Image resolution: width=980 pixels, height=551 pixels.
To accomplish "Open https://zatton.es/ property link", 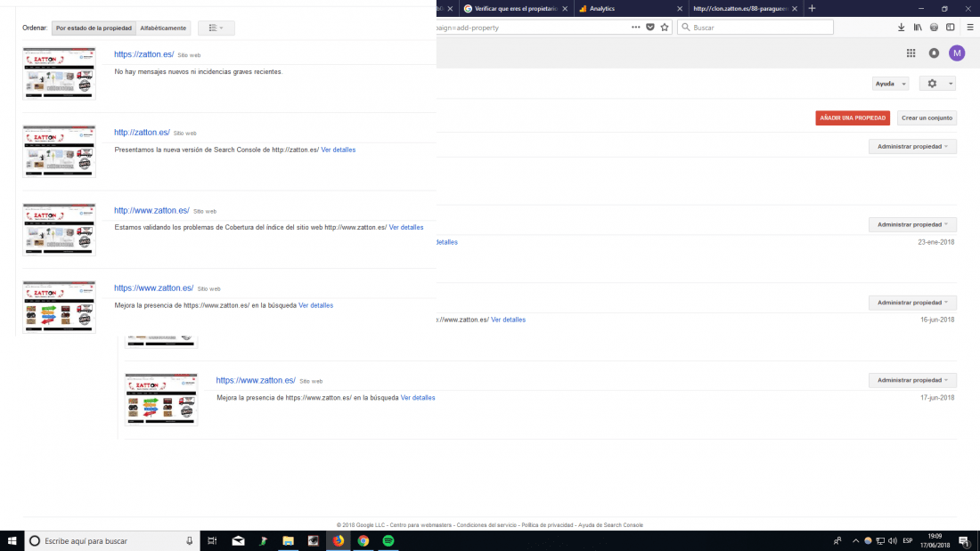I will click(143, 54).
